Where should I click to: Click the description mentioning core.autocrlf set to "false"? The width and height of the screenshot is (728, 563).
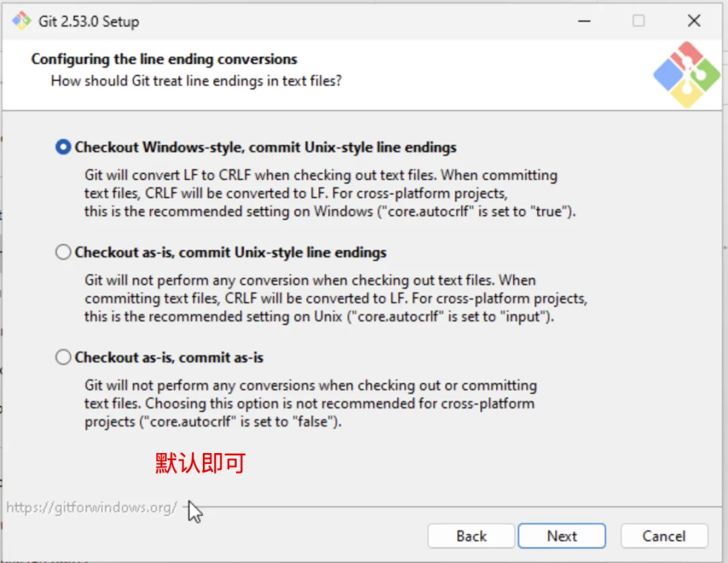pyautogui.click(x=310, y=404)
